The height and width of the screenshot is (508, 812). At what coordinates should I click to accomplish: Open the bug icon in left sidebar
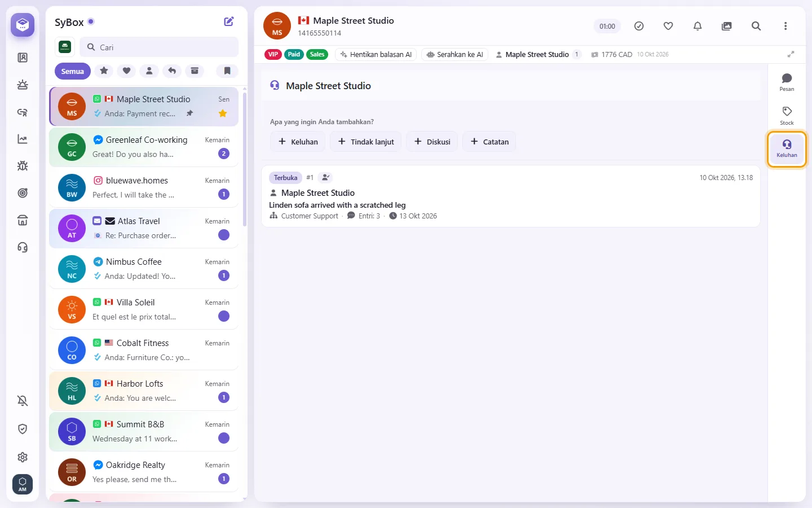coord(23,166)
